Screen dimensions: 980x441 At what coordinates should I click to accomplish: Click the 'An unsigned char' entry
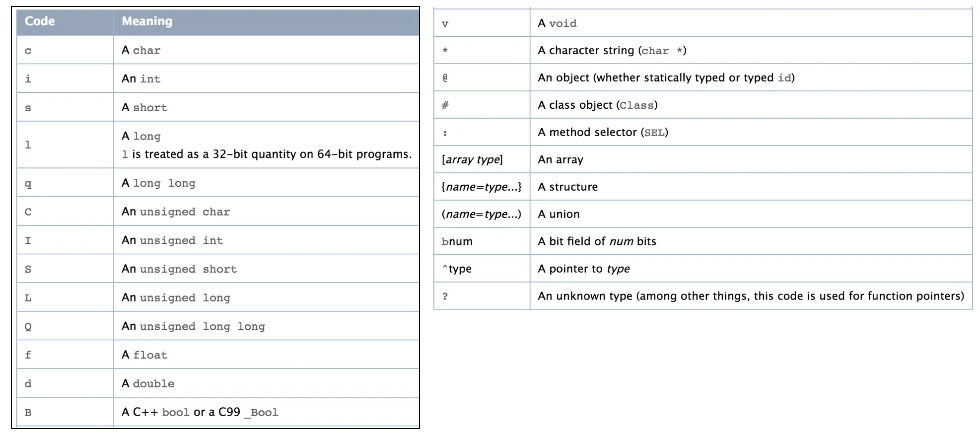[x=176, y=212]
